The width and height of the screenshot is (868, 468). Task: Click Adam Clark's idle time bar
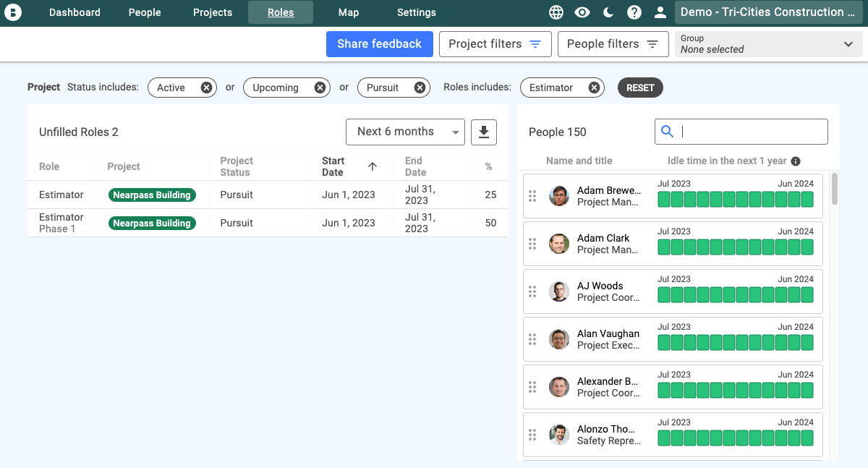click(736, 247)
